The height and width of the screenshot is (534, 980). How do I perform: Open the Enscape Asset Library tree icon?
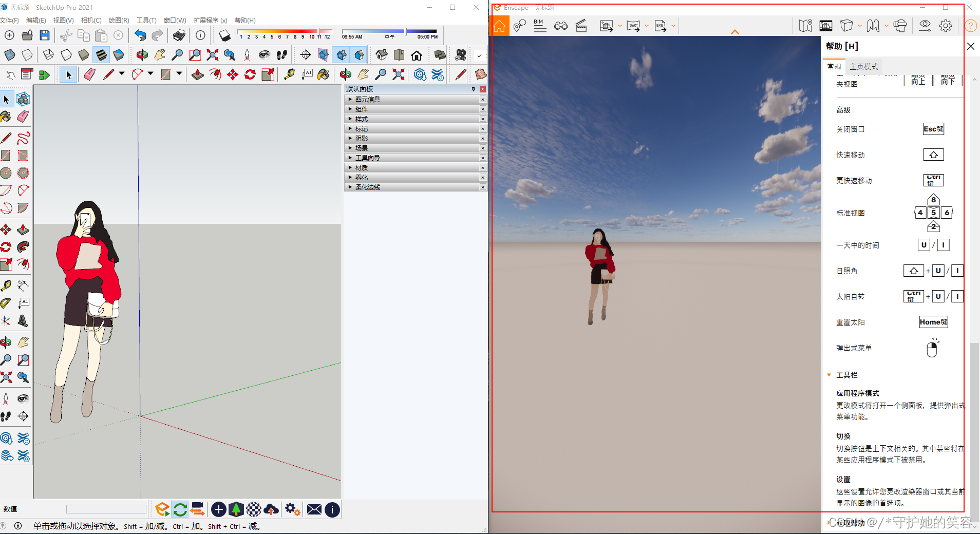click(x=236, y=509)
